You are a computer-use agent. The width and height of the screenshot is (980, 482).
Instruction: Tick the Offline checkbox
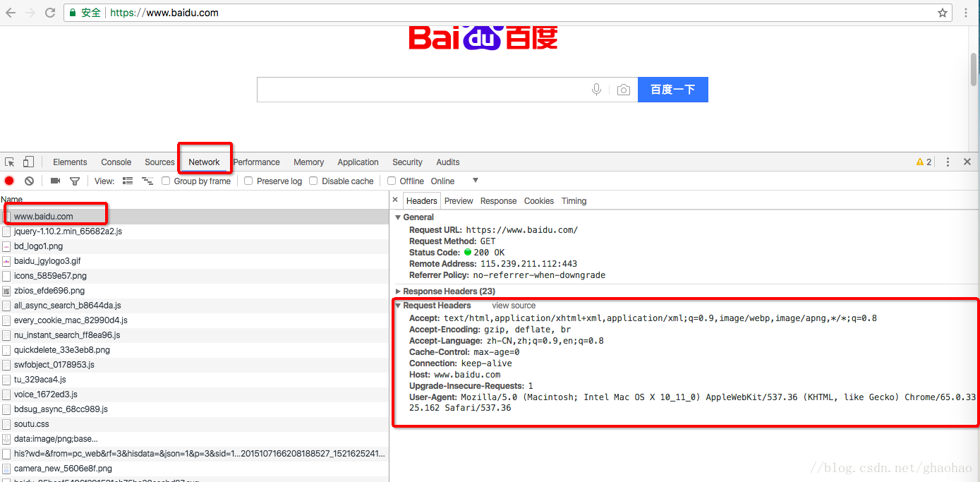point(392,181)
